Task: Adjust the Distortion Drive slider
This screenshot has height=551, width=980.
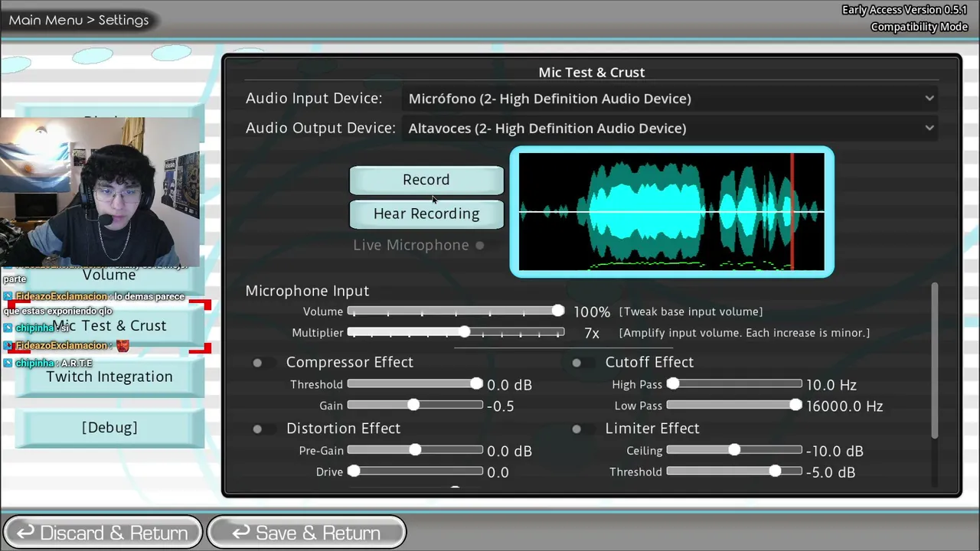Action: pyautogui.click(x=416, y=471)
